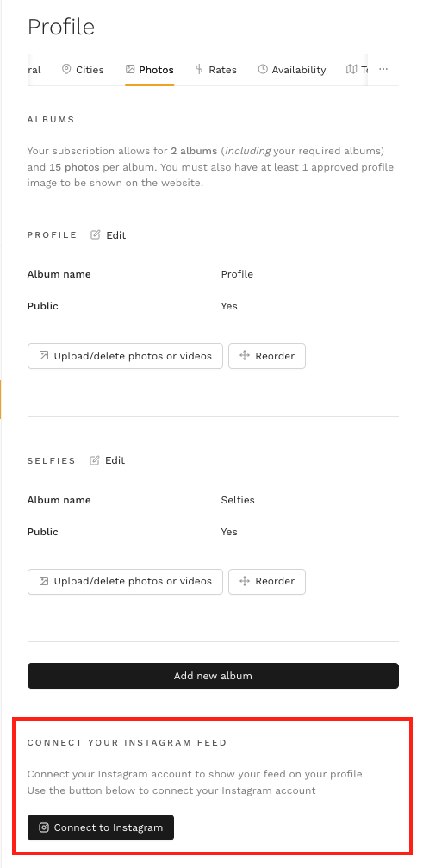423x868 pixels.
Task: Connect to Instagram
Action: tap(101, 827)
